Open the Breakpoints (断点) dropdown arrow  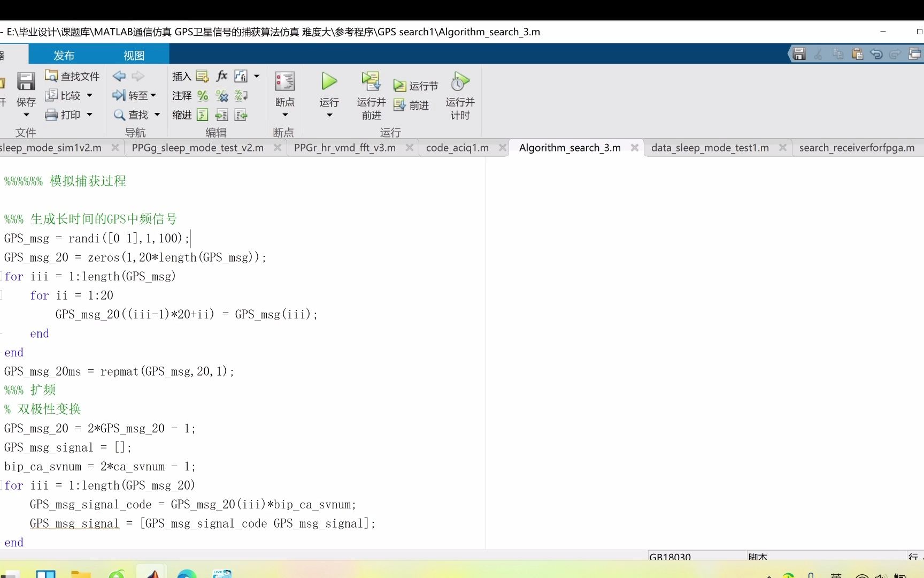pos(285,115)
